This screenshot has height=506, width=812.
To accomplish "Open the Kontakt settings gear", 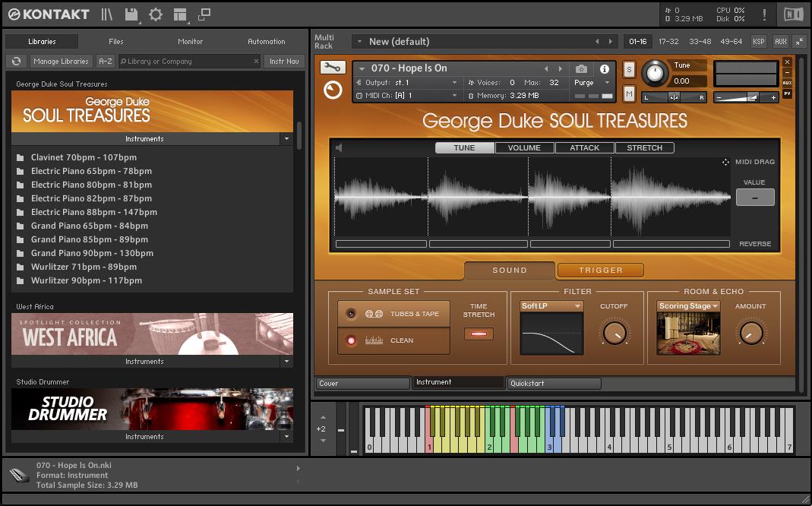I will pyautogui.click(x=156, y=14).
